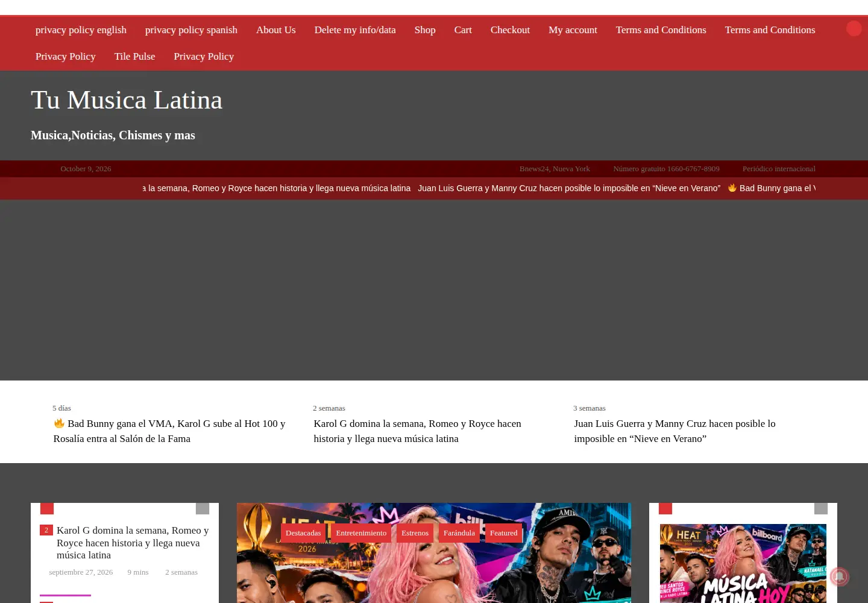Viewport: 868px width, 603px height.
Task: Open Delete my info/data page
Action: point(355,30)
